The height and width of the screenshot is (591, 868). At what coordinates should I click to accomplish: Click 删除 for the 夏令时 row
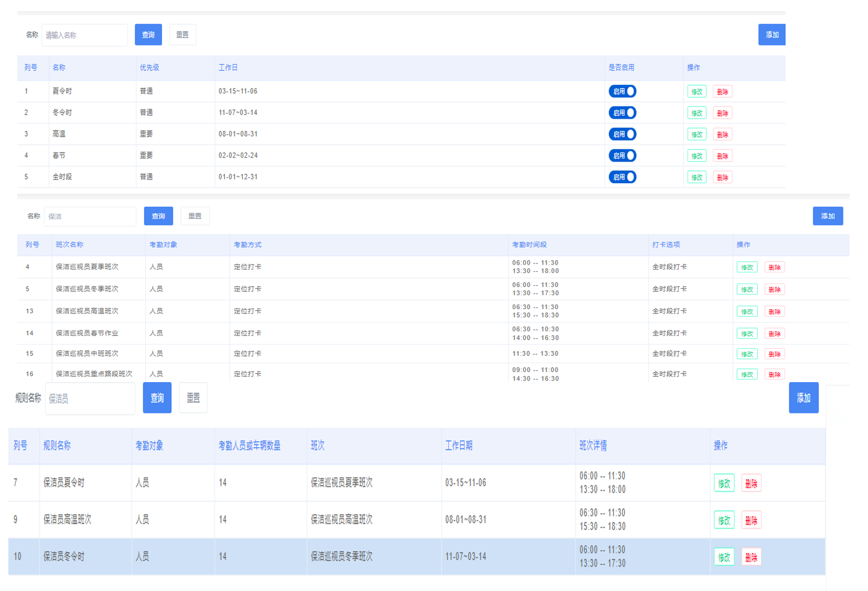(722, 92)
